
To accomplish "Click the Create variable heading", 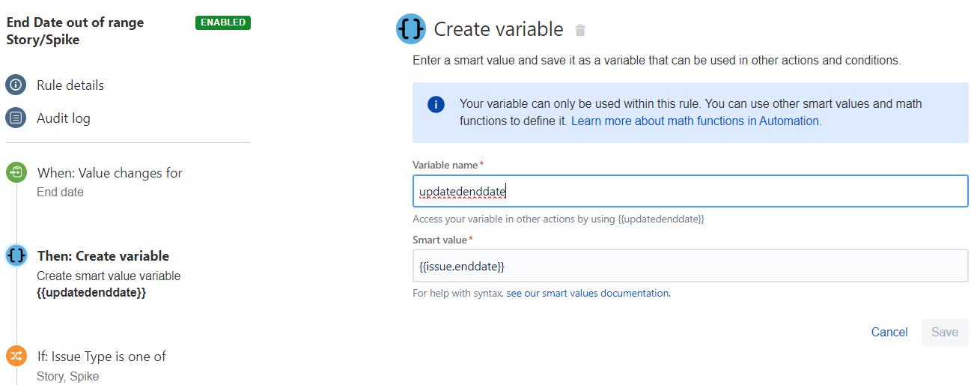I will click(499, 29).
